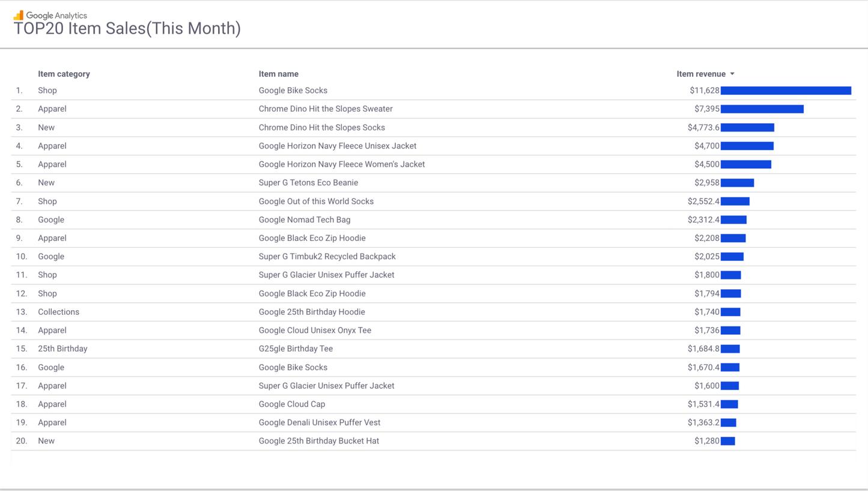Click the Collections category cell

[58, 312]
